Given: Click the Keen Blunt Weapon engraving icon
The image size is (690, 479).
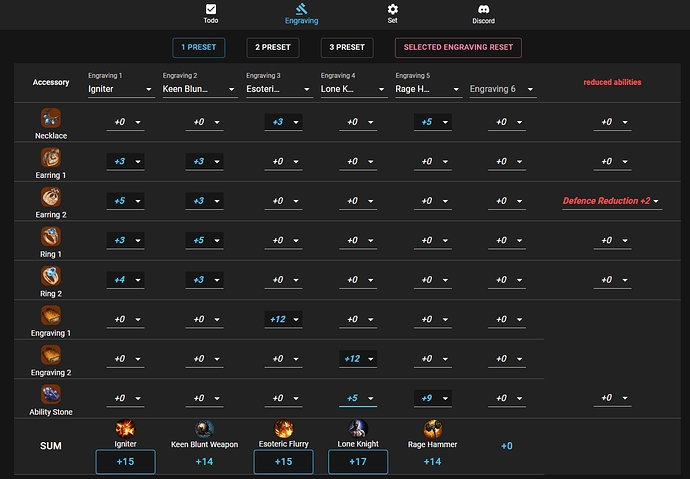Looking at the screenshot, I should 204,429.
